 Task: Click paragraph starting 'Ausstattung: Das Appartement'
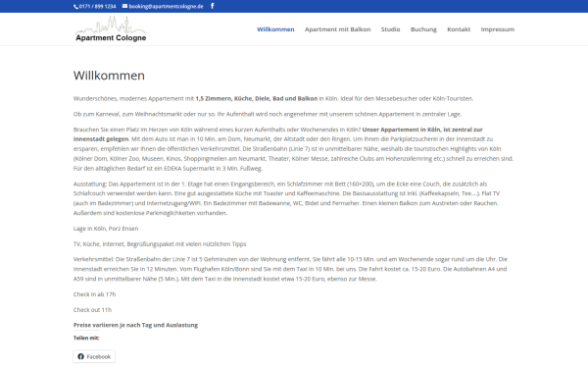click(287, 198)
